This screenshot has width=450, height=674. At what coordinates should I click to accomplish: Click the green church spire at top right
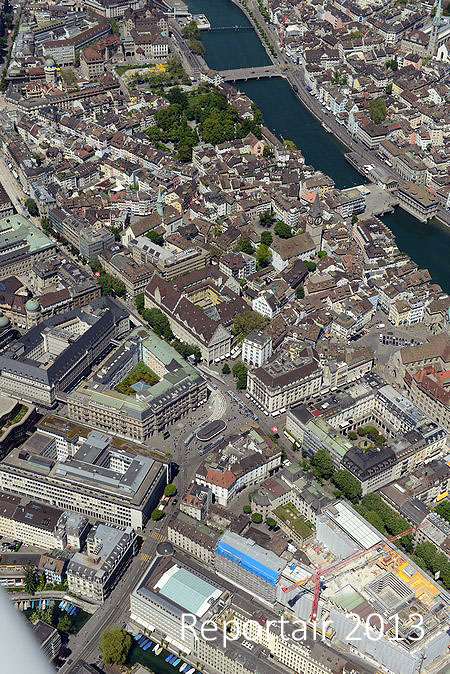(x=437, y=13)
